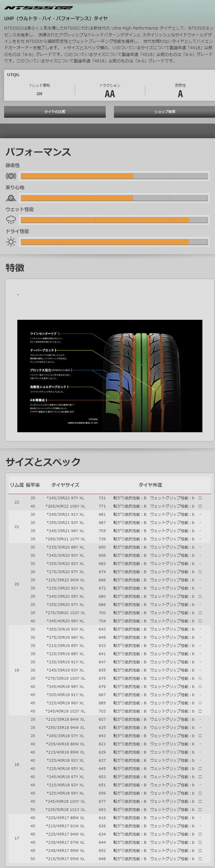The width and height of the screenshot is (215, 868).
Task: Click the diamond mark in the 245/40R19 row
Action: pyautogui.click(x=200, y=687)
